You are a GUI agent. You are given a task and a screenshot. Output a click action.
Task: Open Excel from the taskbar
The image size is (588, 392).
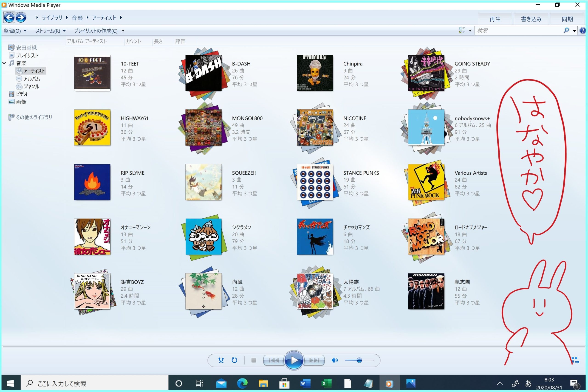(326, 383)
